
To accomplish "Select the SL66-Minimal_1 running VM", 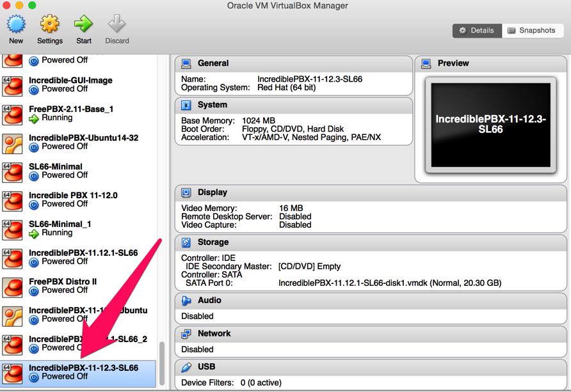I will (x=78, y=229).
